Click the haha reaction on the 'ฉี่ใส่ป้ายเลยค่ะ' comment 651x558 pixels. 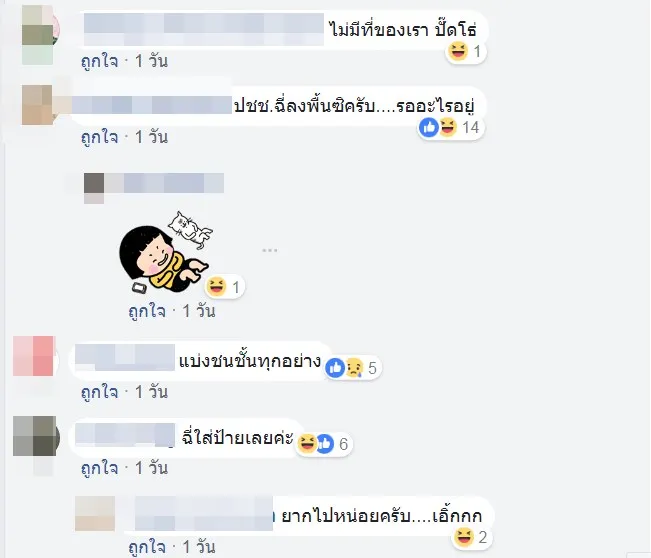307,443
